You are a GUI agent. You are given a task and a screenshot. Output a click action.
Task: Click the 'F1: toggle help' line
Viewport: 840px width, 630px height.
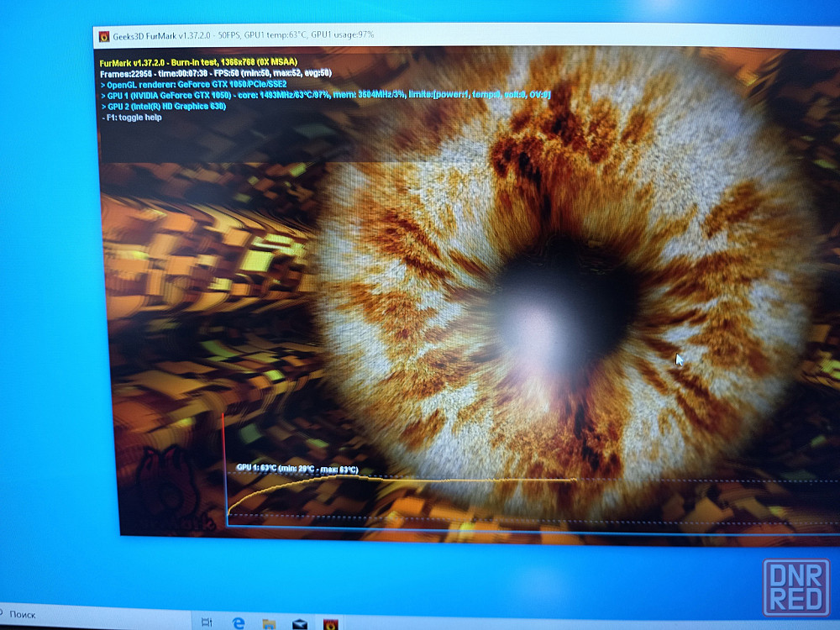(132, 118)
